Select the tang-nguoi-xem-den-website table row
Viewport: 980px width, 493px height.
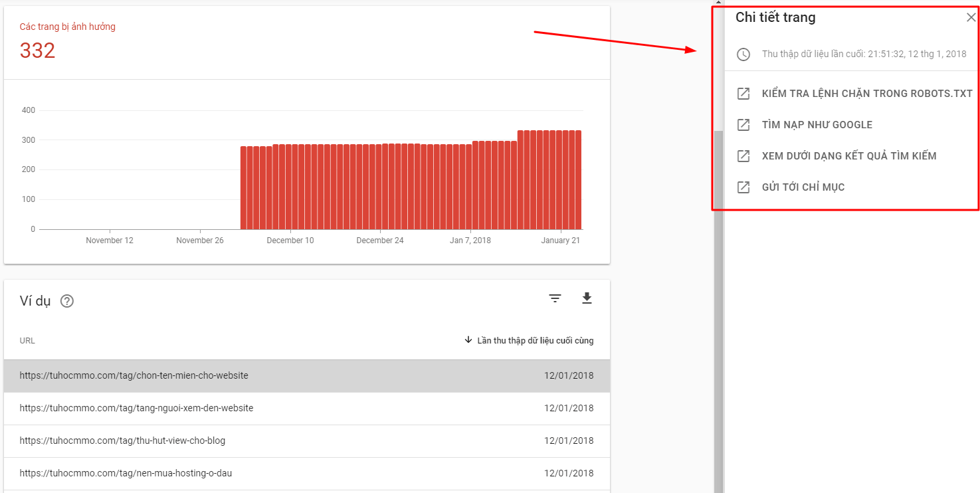(136, 408)
